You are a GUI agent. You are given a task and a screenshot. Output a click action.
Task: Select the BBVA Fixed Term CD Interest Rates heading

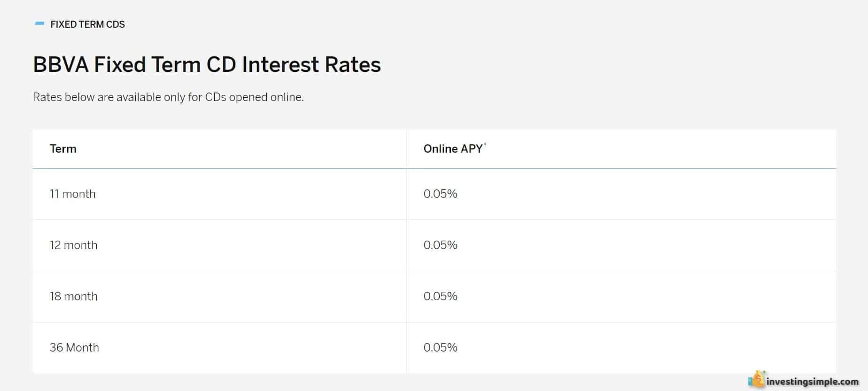[x=207, y=64]
